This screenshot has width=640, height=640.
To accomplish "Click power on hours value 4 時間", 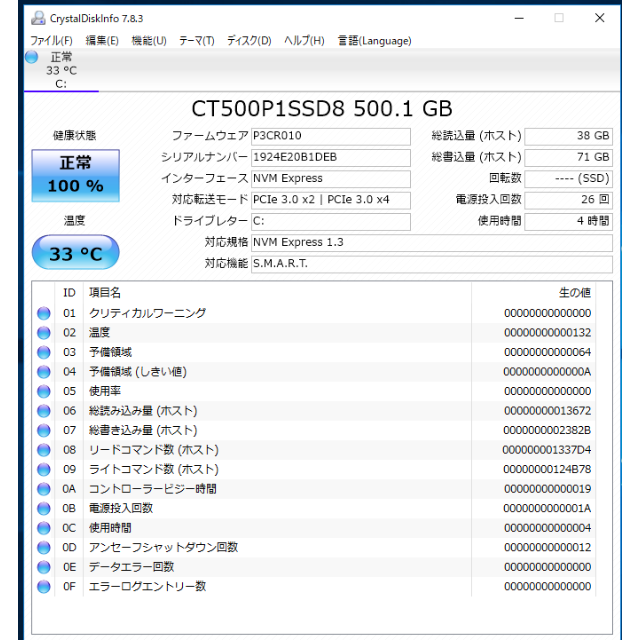I will [569, 222].
